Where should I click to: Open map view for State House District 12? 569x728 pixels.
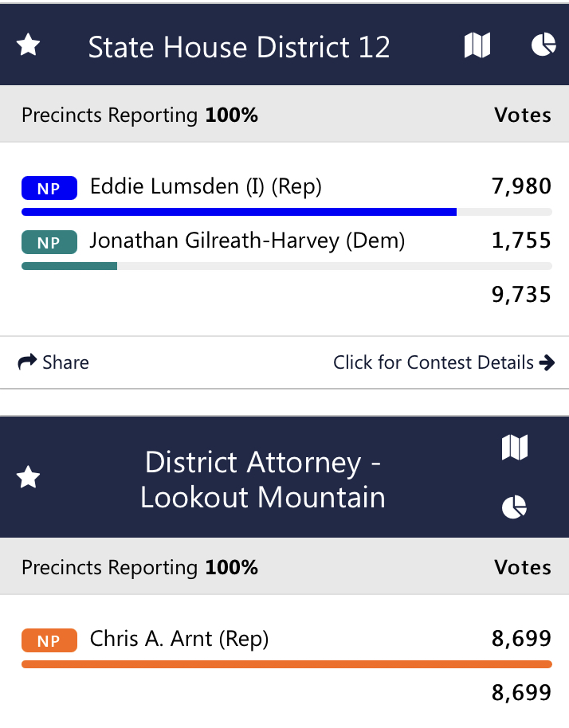coord(477,45)
